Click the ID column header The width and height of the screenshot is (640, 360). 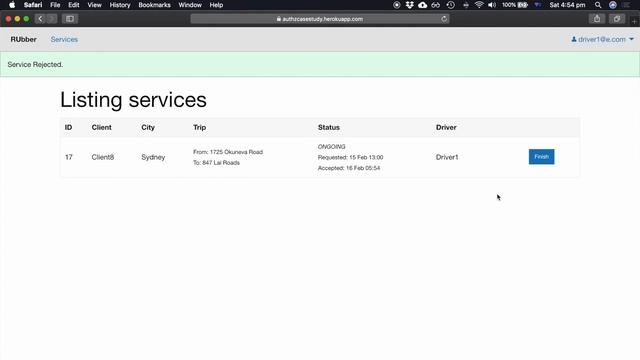coord(68,127)
